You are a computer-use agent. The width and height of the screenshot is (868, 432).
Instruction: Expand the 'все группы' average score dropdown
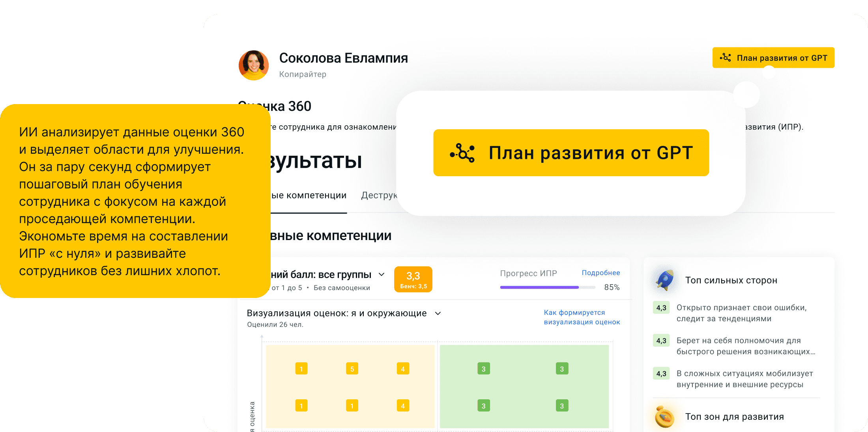[381, 274]
